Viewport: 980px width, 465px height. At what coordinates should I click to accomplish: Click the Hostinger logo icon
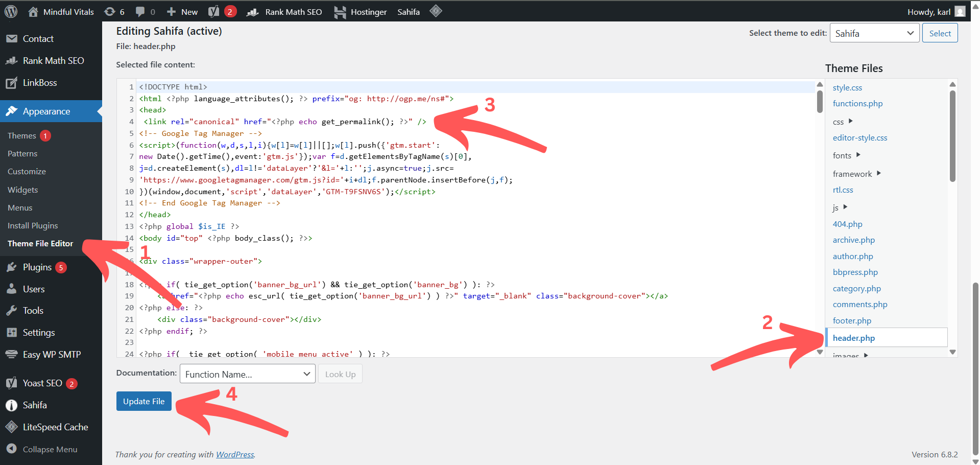340,12
